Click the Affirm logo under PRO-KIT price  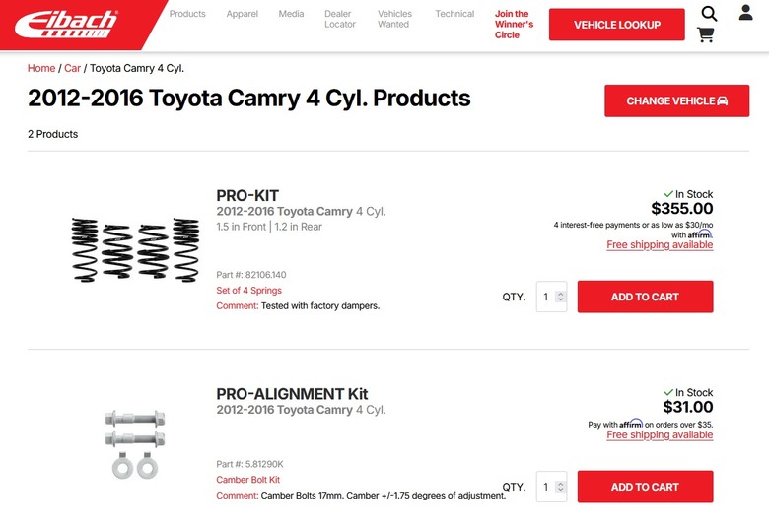click(700, 234)
